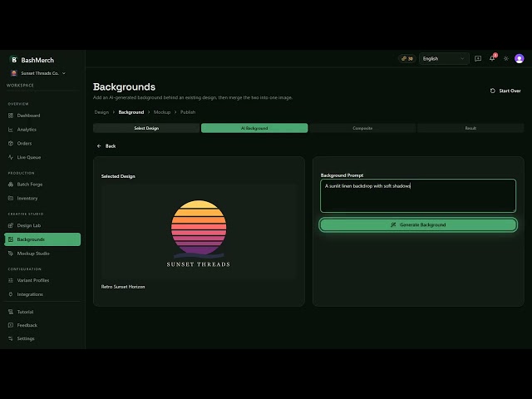This screenshot has width=532, height=399.
Task: Click the Batch Forge icon
Action: coord(11,185)
